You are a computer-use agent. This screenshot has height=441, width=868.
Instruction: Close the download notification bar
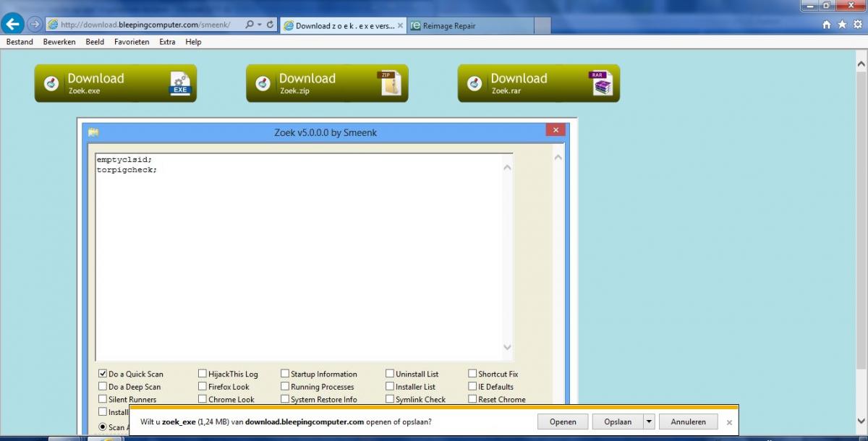point(729,422)
